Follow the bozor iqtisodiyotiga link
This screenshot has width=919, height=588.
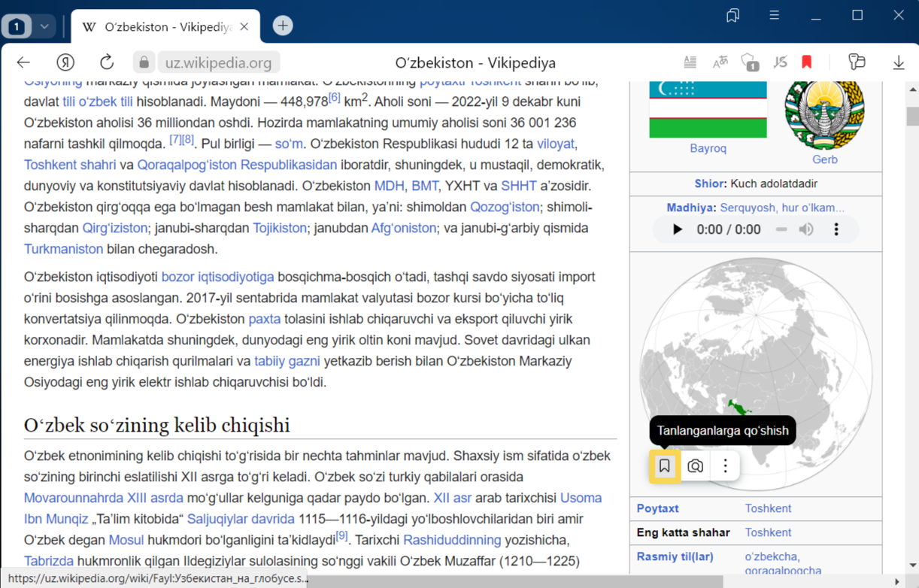click(x=217, y=277)
